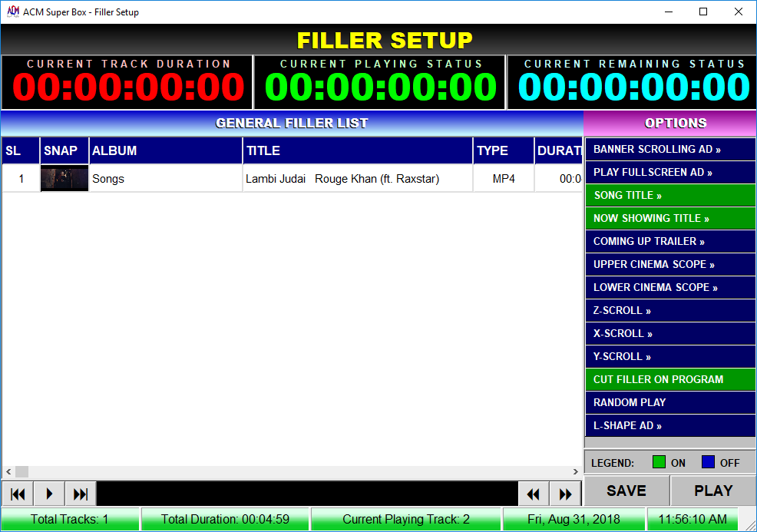Viewport: 757px width, 532px height.
Task: Click the green ON legend swatch
Action: click(x=659, y=462)
